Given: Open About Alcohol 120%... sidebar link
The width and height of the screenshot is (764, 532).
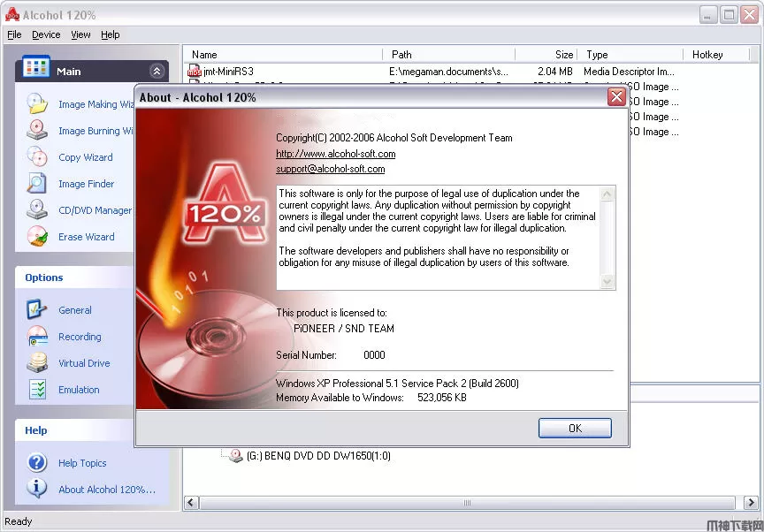Looking at the screenshot, I should coord(107,490).
